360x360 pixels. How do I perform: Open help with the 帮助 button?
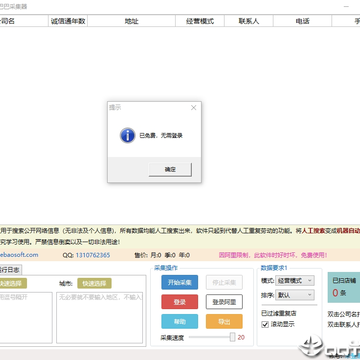[x=180, y=322]
